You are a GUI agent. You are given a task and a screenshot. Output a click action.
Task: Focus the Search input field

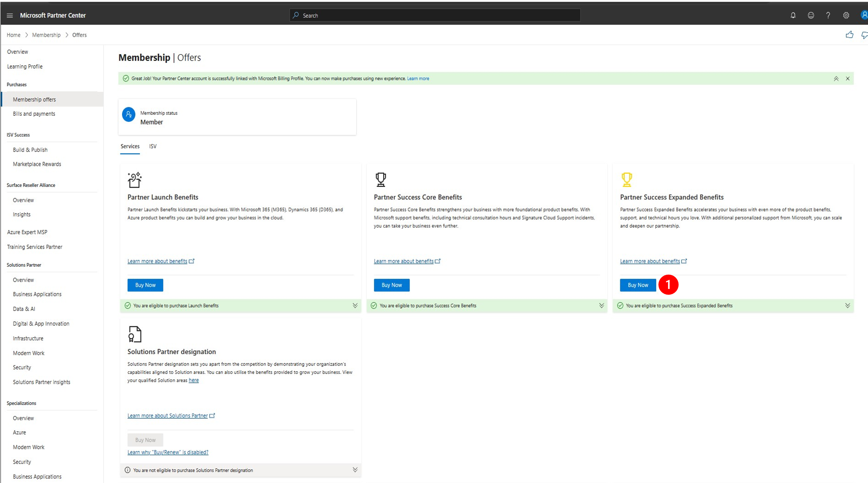[435, 16]
